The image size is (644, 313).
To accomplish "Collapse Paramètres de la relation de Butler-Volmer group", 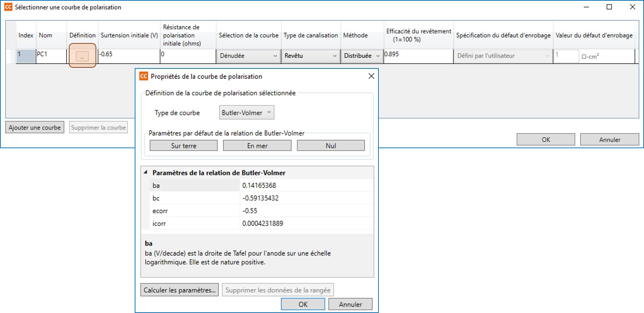I will click(x=145, y=173).
